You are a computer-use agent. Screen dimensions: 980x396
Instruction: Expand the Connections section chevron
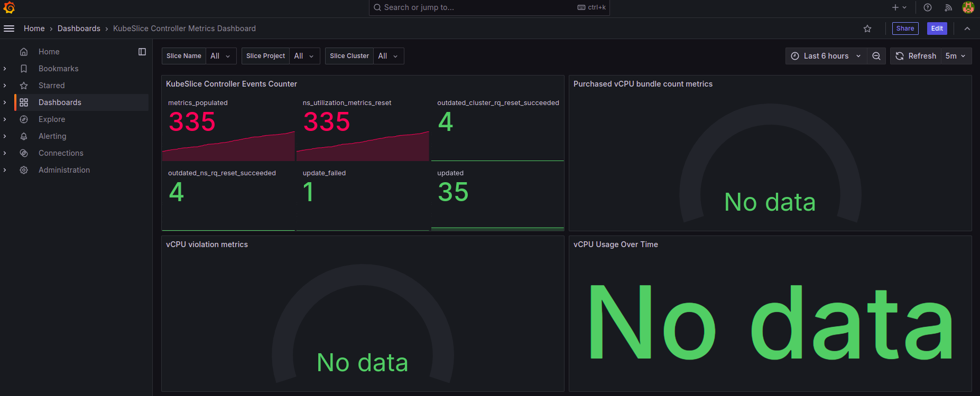[x=5, y=153]
